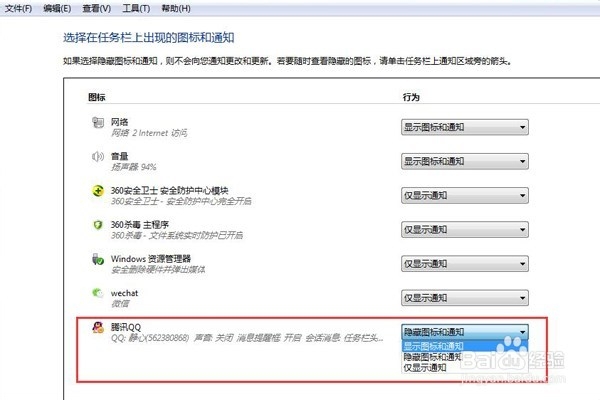Open the 360安全卫士 behavior dropdown
600x400 pixels.
[x=465, y=196]
